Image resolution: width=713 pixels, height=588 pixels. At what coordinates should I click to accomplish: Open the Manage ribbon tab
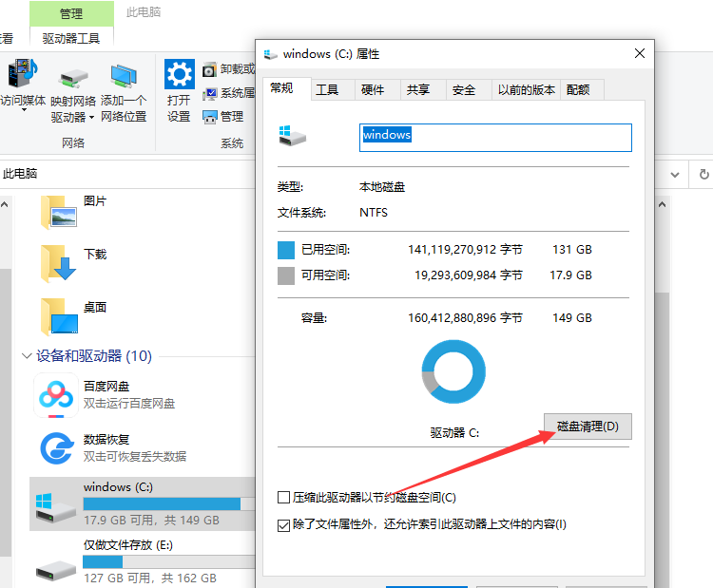click(71, 13)
